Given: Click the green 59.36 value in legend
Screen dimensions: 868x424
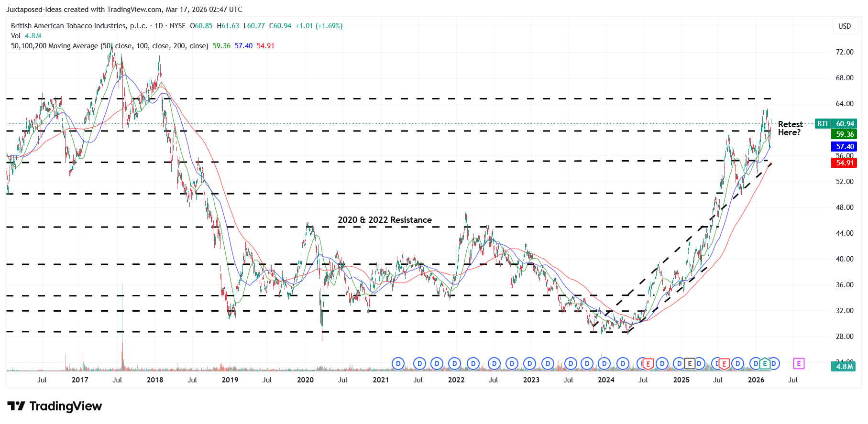Looking at the screenshot, I should click(x=221, y=46).
